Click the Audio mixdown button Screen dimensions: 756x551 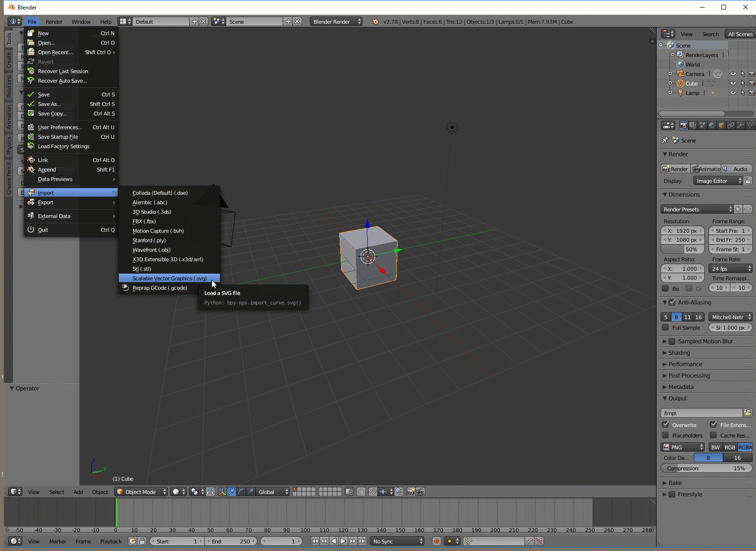click(737, 169)
